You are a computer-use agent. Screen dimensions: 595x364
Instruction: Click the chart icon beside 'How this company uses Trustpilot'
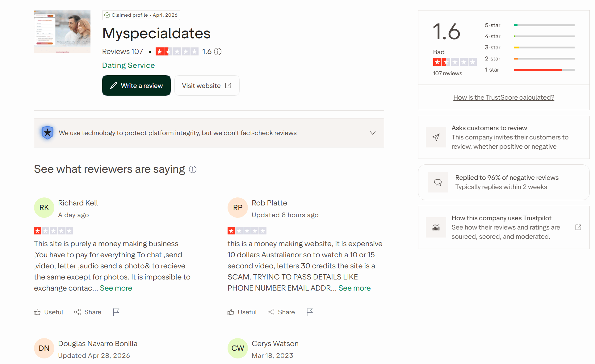point(436,227)
